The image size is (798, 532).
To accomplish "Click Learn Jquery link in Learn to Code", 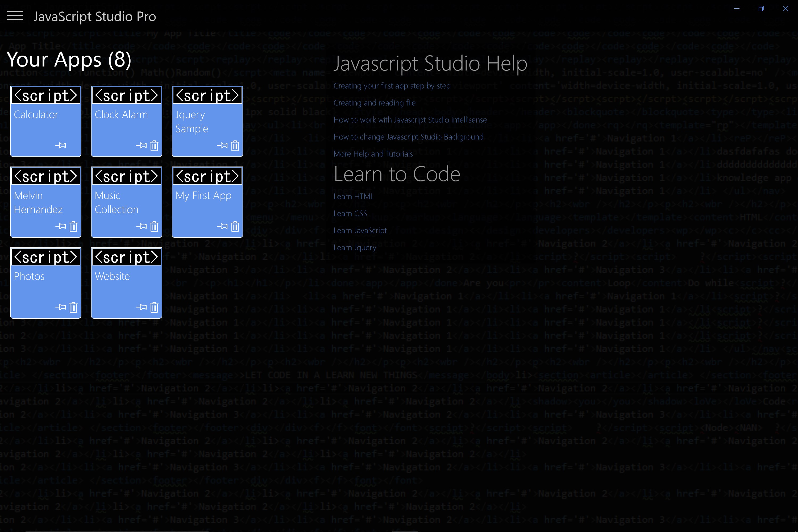I will [355, 247].
